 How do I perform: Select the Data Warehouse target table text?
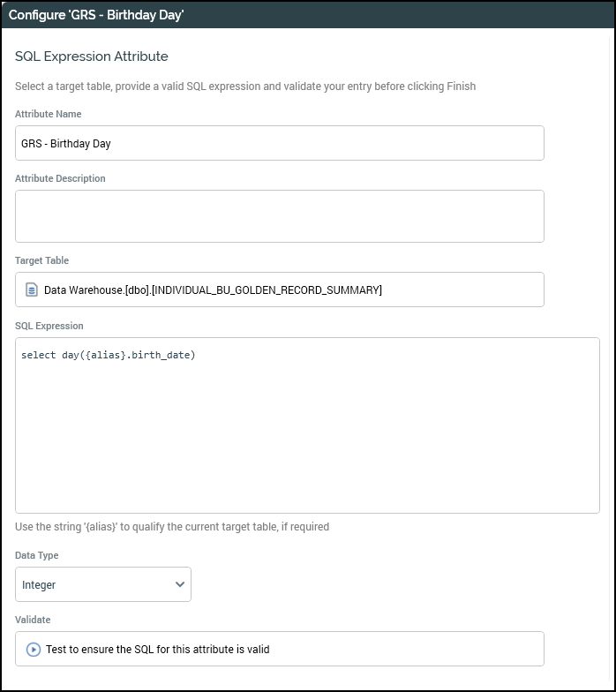tap(213, 290)
